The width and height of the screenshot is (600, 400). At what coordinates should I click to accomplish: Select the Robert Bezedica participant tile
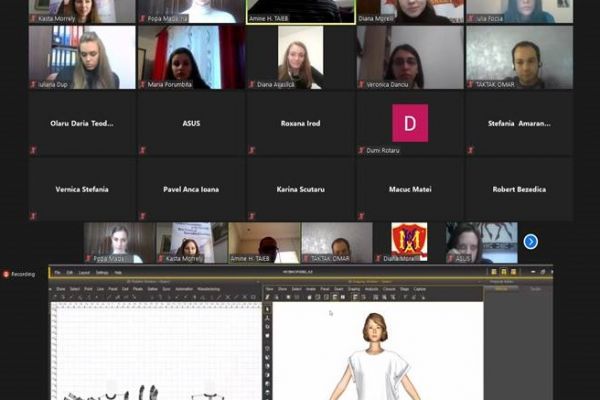pos(519,189)
